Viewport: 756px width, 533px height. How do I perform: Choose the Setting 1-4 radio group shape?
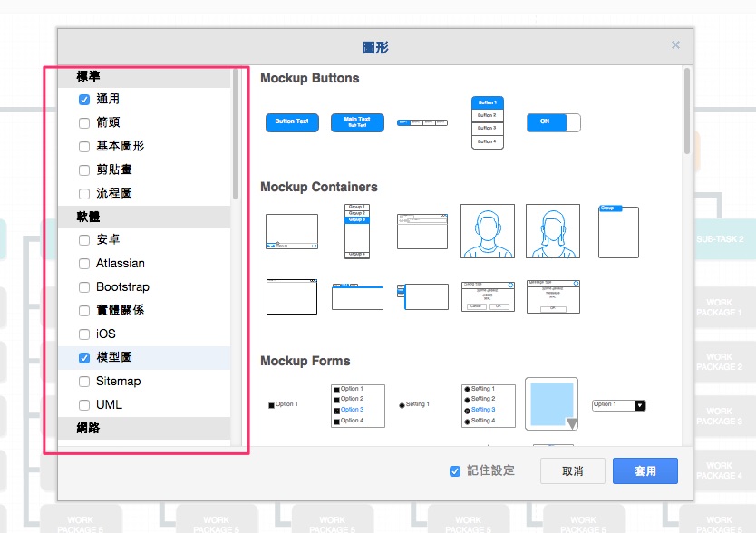coord(489,406)
